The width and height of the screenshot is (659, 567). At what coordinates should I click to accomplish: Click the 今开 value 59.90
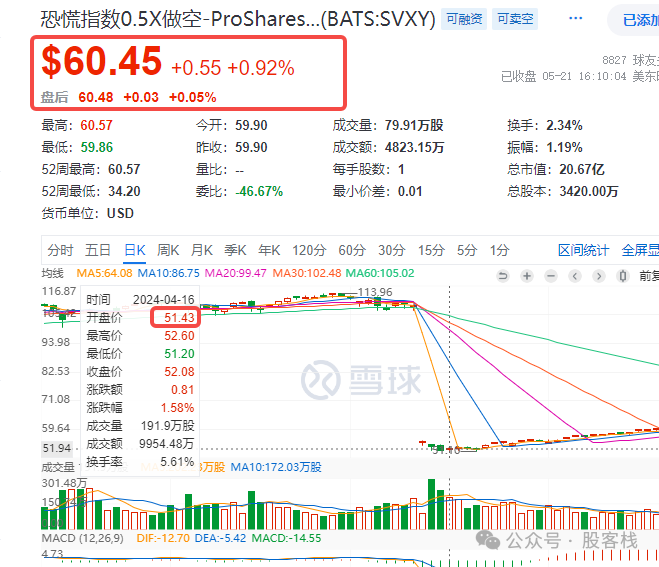click(251, 125)
